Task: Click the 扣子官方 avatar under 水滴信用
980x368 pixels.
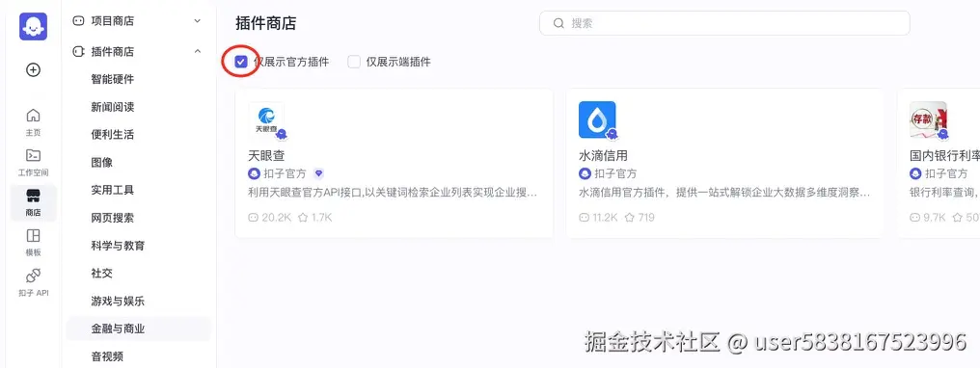Action: click(x=585, y=173)
